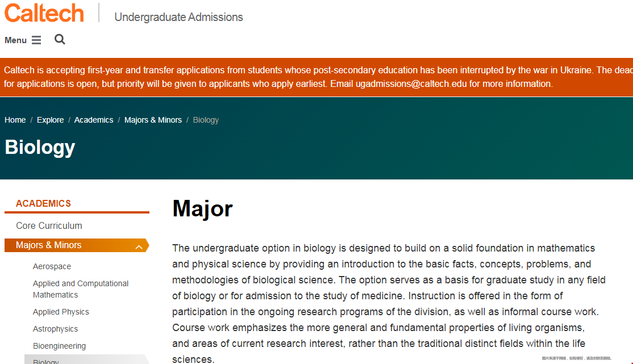Go to Home breadcrumb
Screen dimensions: 633x364
[x=15, y=120]
